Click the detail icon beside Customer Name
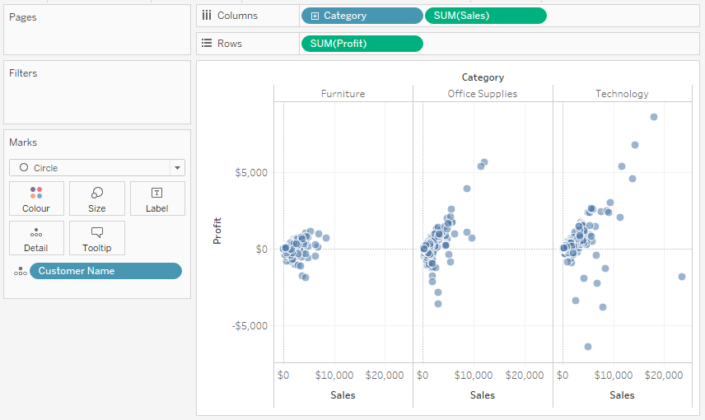 (x=20, y=271)
